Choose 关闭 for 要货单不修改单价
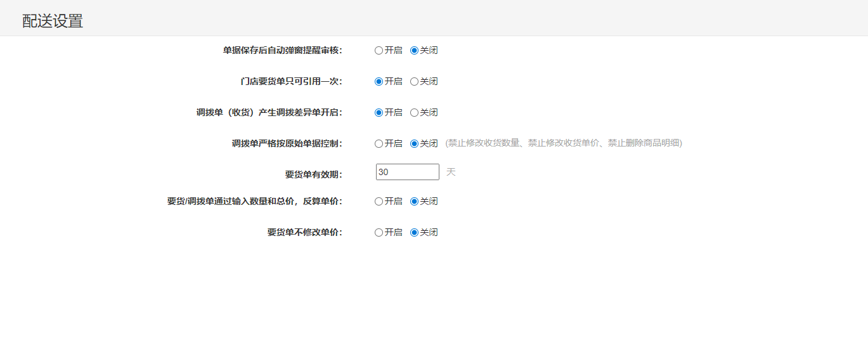The width and height of the screenshot is (868, 347). [x=415, y=232]
